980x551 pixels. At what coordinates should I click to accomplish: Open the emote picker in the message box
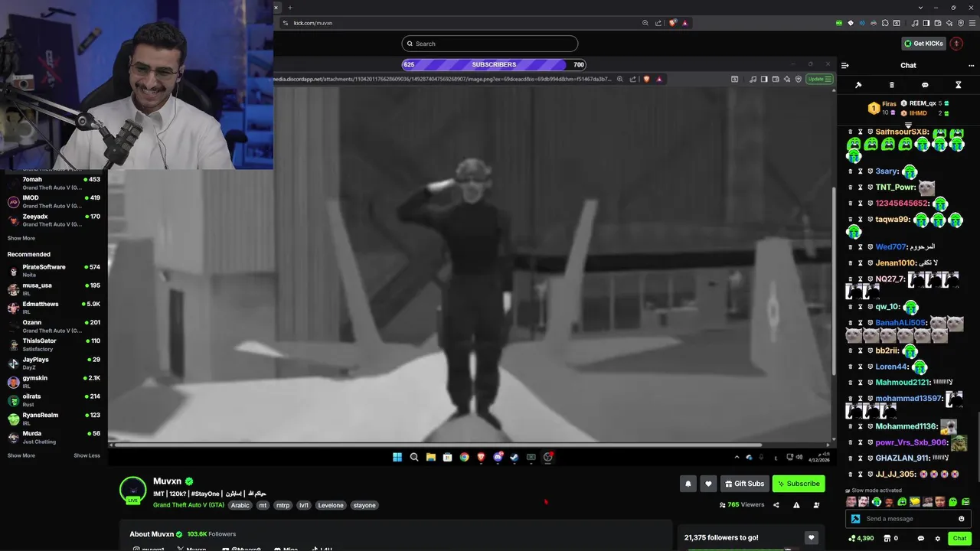click(962, 519)
